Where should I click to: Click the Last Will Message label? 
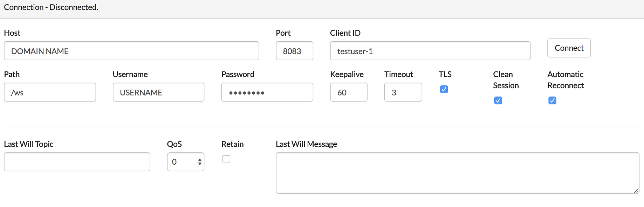coord(306,144)
